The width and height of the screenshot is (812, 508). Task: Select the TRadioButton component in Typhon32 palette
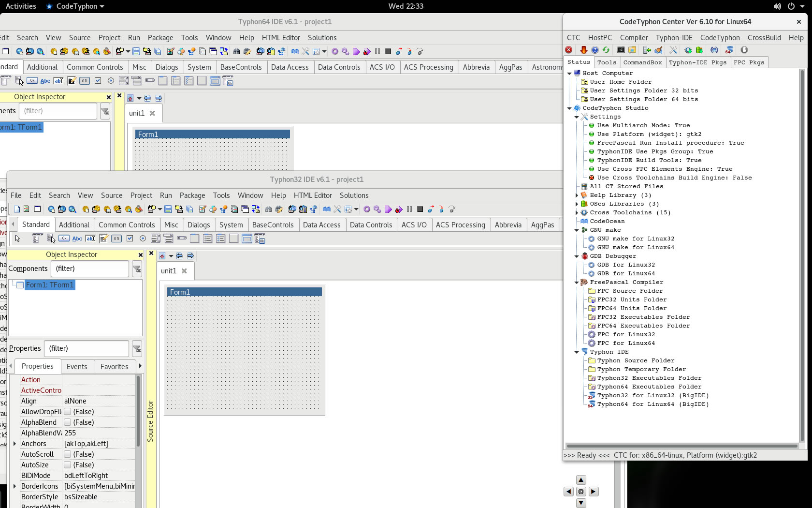pos(143,239)
